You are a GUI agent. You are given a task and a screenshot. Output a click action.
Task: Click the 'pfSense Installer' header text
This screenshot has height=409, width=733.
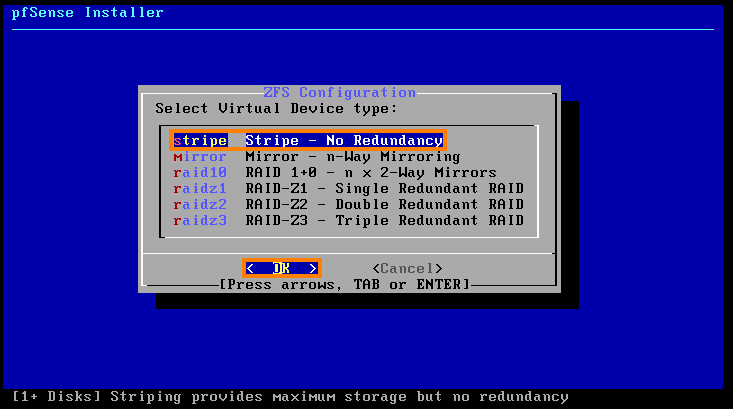[x=86, y=13]
